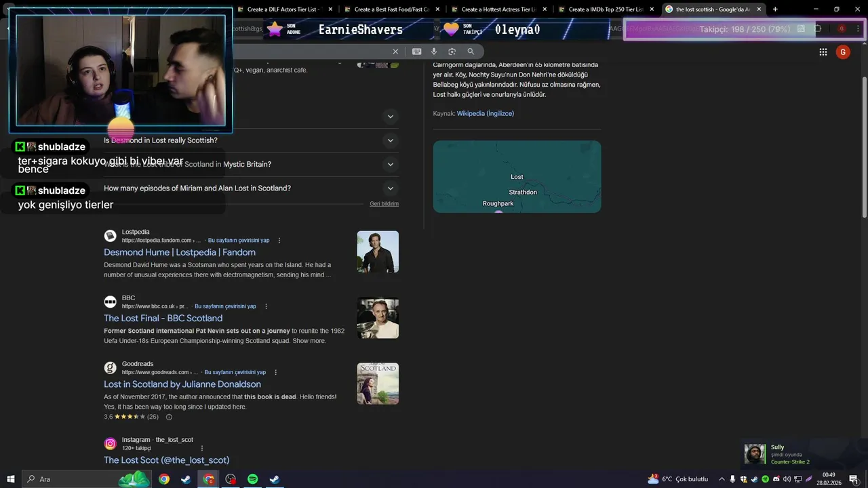This screenshot has width=868, height=488.
Task: Expand the topmost partially hidden question chevron
Action: pyautogui.click(x=390, y=117)
